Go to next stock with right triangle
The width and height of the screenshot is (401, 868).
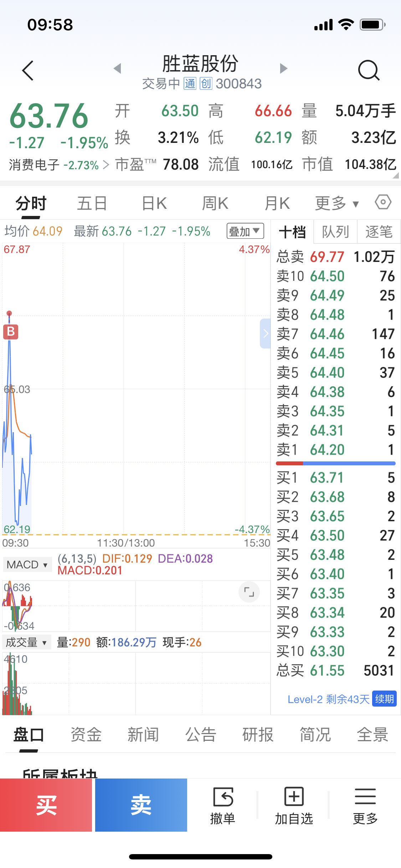[x=284, y=68]
